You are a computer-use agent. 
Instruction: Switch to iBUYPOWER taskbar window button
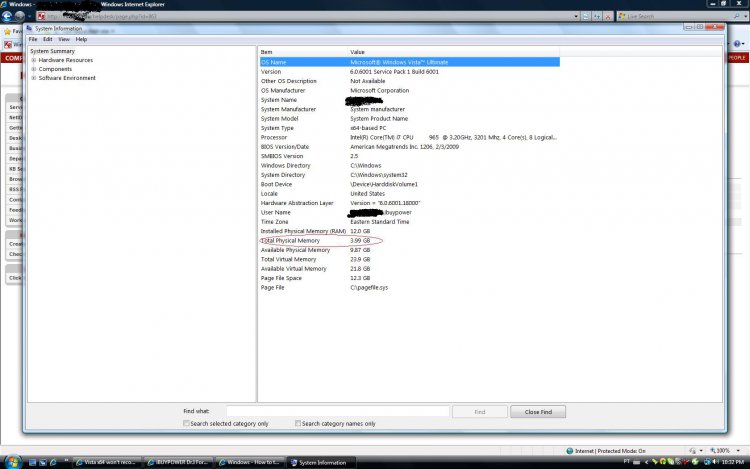178,462
